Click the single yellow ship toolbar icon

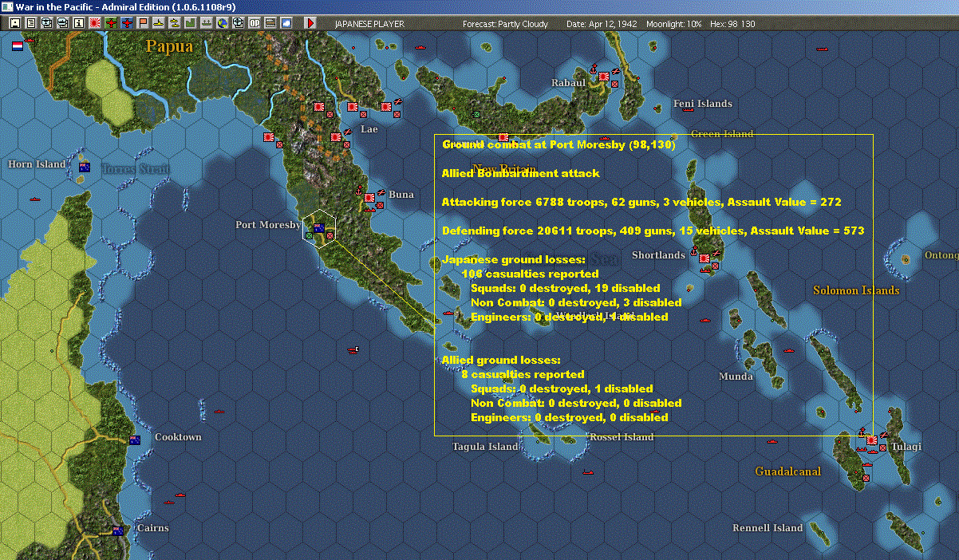pyautogui.click(x=159, y=24)
